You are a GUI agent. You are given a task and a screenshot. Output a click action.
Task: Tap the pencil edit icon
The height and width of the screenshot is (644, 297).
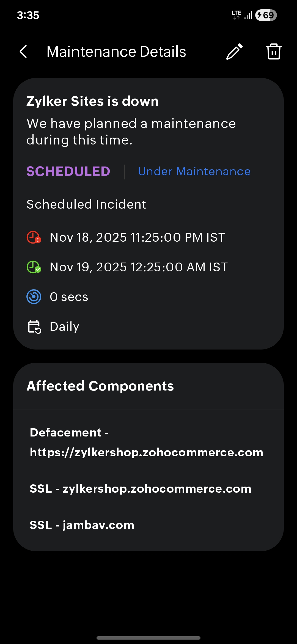click(234, 51)
